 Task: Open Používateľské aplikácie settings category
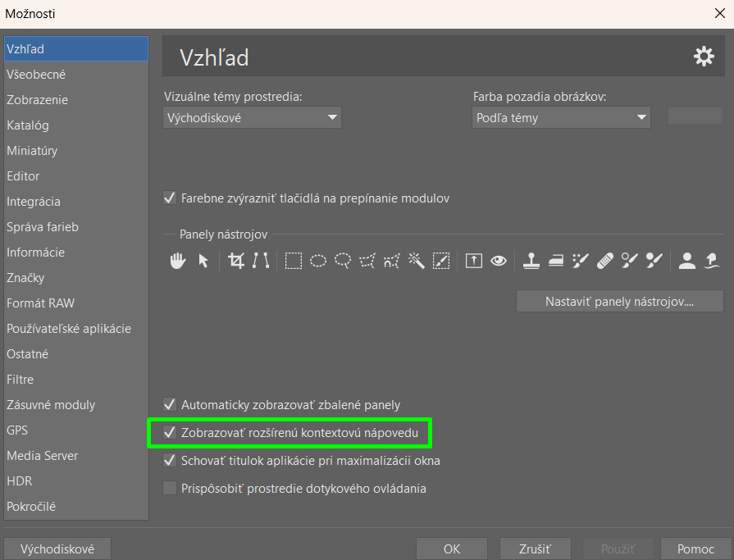click(x=75, y=329)
